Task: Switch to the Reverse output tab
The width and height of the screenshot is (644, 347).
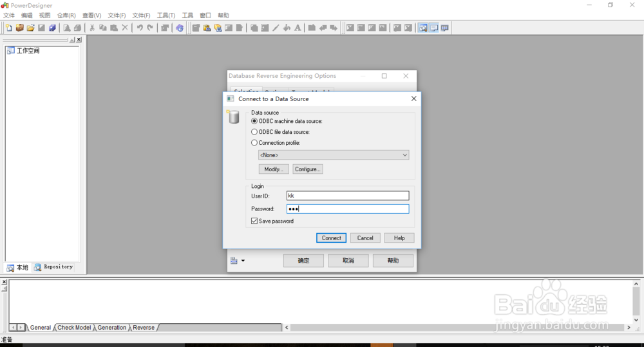Action: click(144, 327)
